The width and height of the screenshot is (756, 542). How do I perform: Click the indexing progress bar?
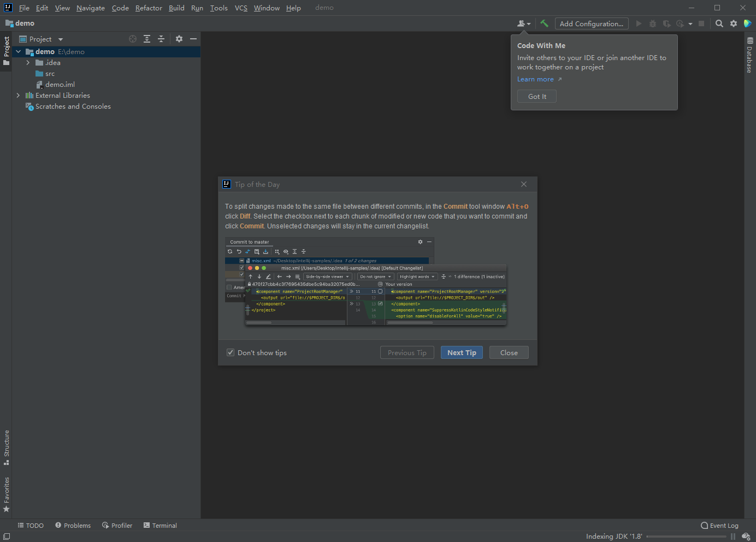click(x=686, y=537)
